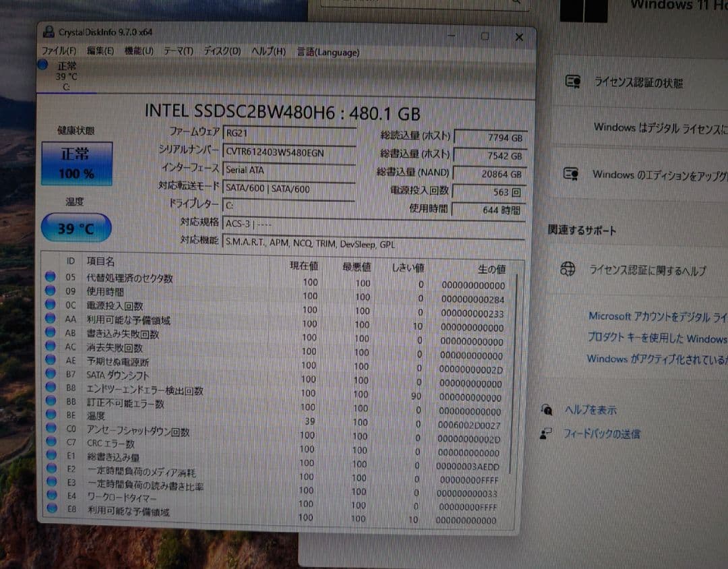The width and height of the screenshot is (728, 569).
Task: Click the 生の値 column header
Action: [491, 269]
